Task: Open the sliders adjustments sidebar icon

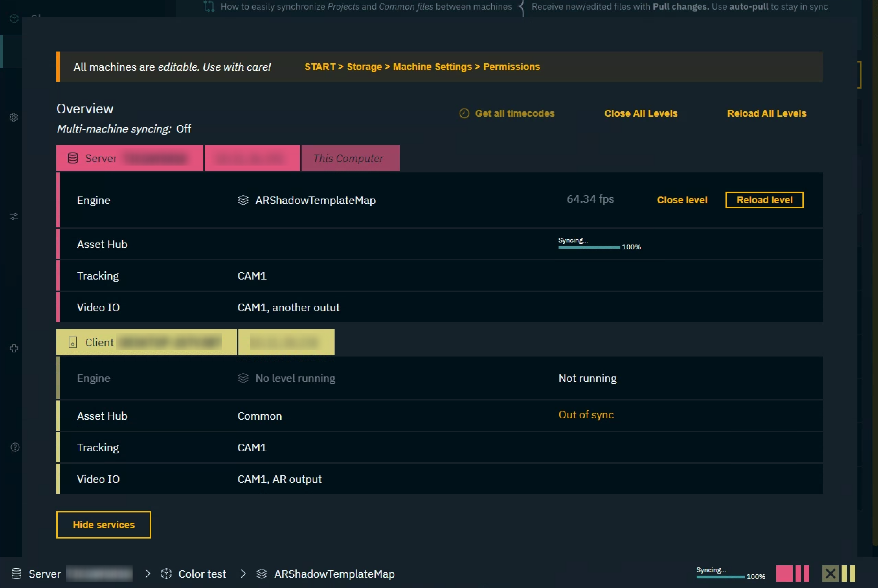Action: tap(14, 217)
